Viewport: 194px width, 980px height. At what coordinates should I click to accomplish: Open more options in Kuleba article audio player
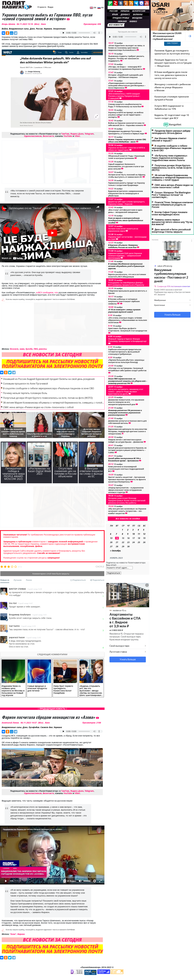[99, 33]
